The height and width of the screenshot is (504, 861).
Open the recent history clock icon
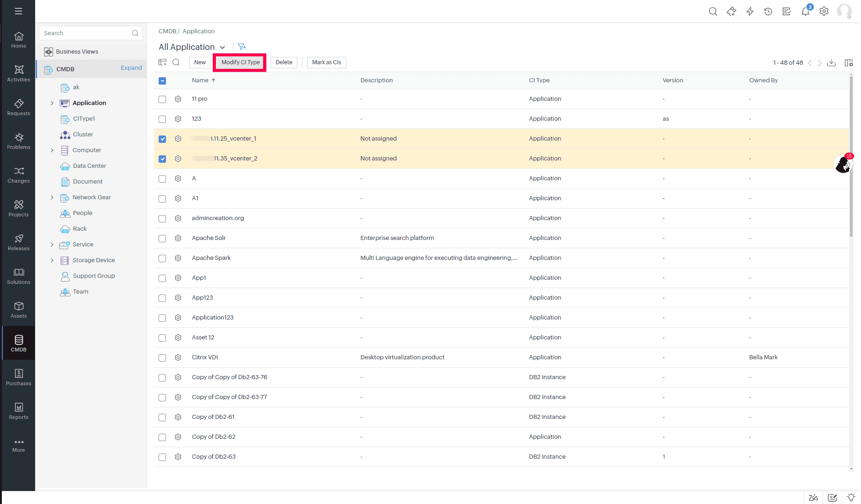point(768,12)
